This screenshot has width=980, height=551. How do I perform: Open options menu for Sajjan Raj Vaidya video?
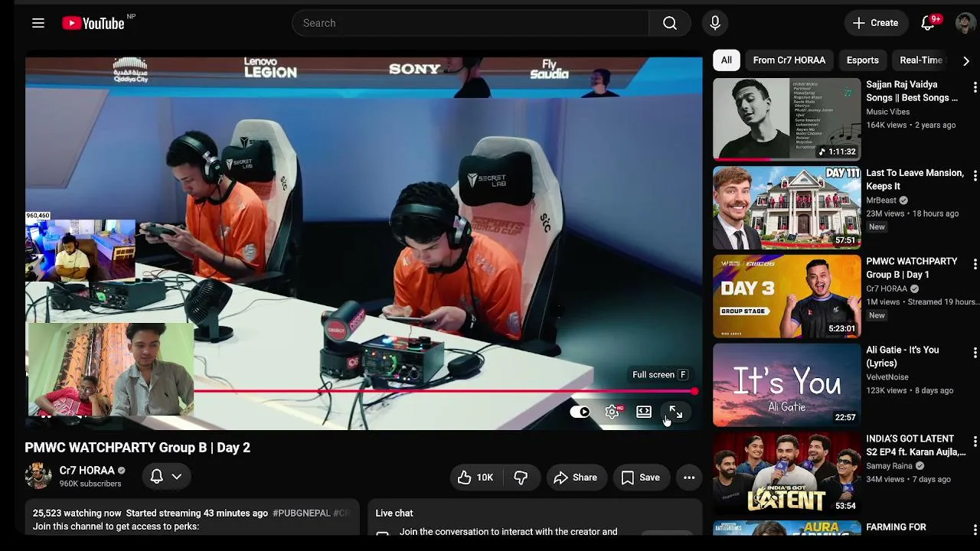coord(975,88)
